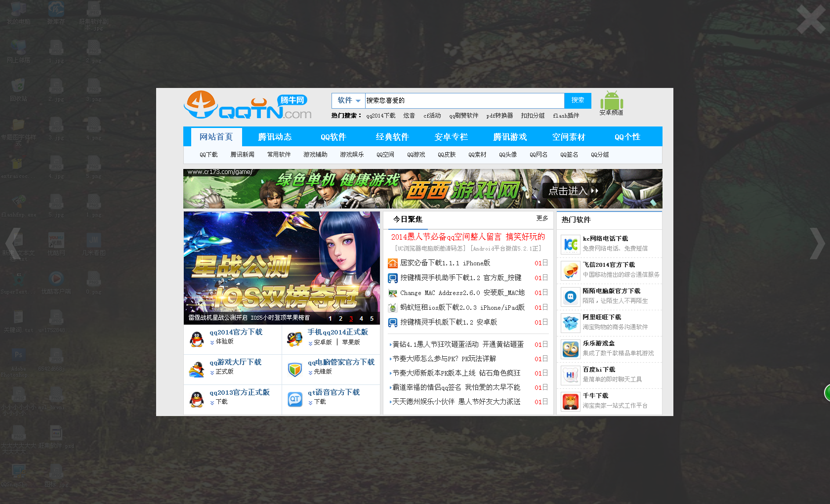Click the 千牛 app icon
Screen dimensions: 830x504
coord(571,401)
